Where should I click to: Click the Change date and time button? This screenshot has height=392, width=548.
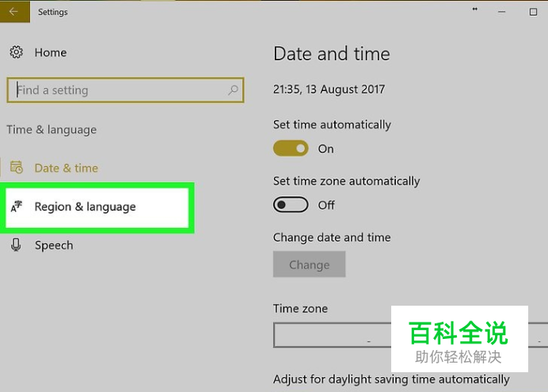tap(310, 265)
